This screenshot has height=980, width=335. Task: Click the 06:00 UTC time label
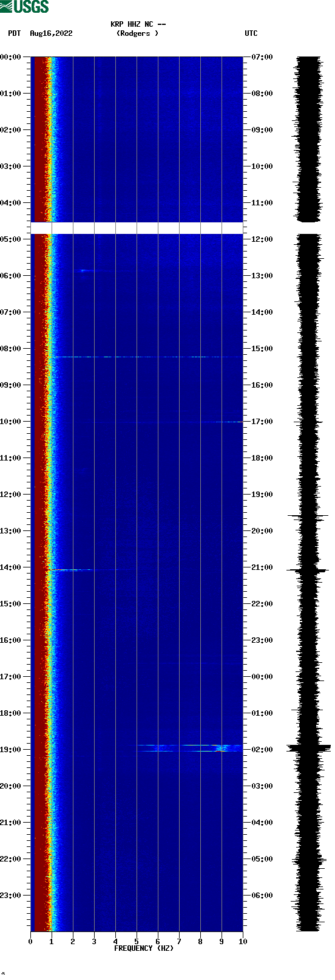click(262, 896)
